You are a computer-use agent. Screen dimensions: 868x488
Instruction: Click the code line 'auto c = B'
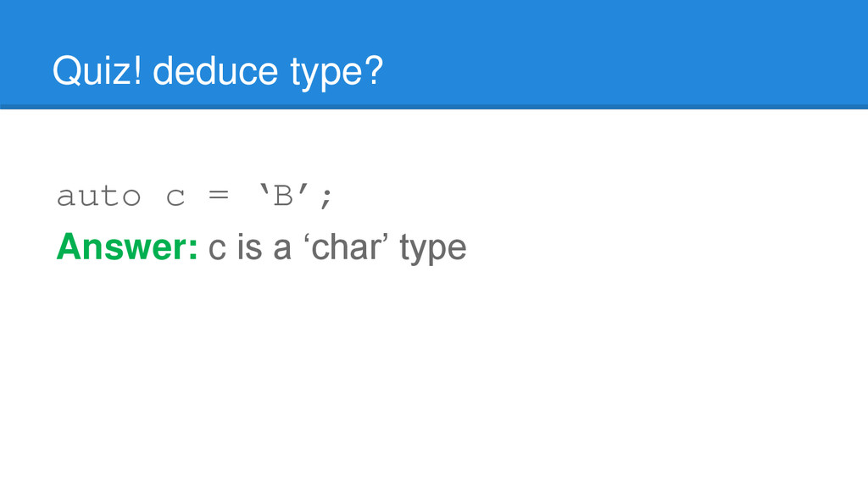(195, 197)
